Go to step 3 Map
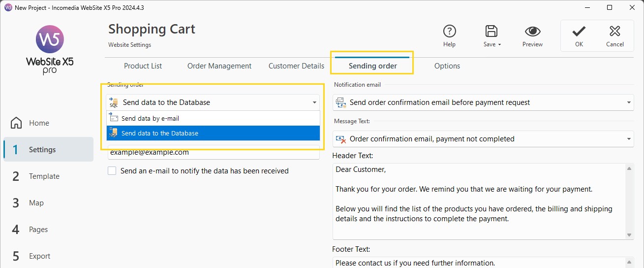The height and width of the screenshot is (268, 644). 48,202
